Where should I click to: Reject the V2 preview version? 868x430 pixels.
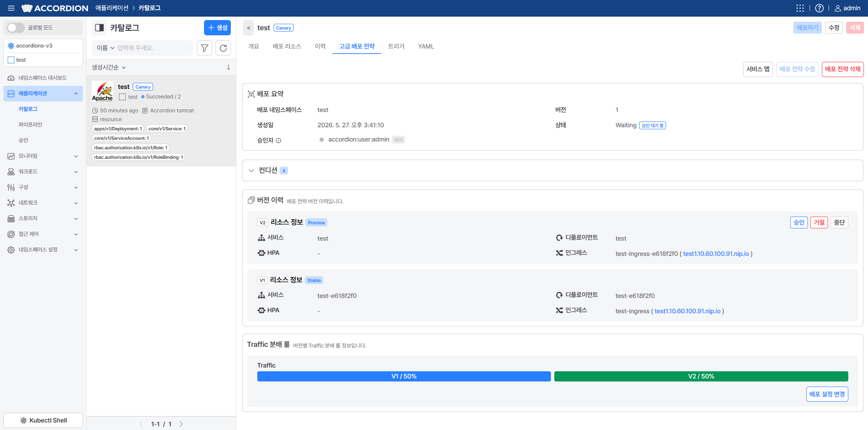click(x=819, y=222)
